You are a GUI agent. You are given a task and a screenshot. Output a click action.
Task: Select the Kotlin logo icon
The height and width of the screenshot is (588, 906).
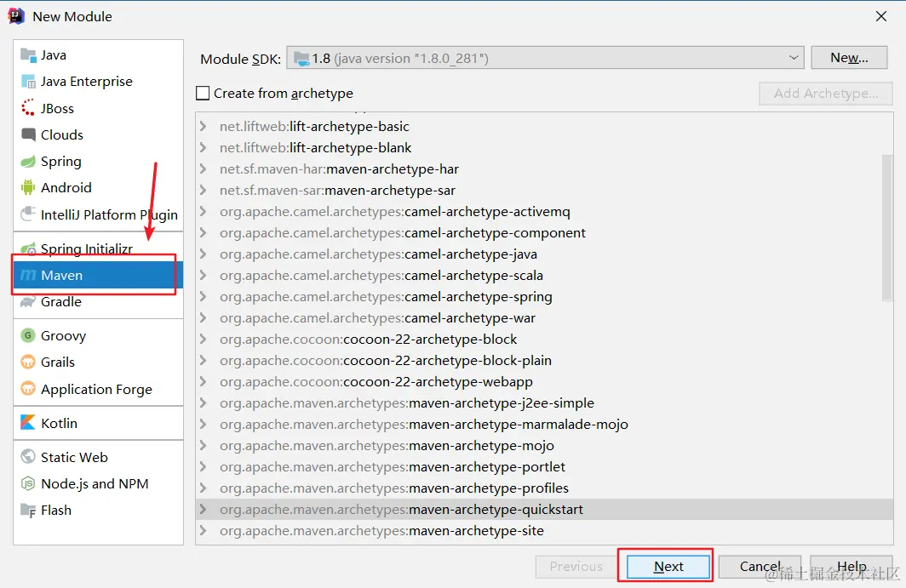[28, 423]
